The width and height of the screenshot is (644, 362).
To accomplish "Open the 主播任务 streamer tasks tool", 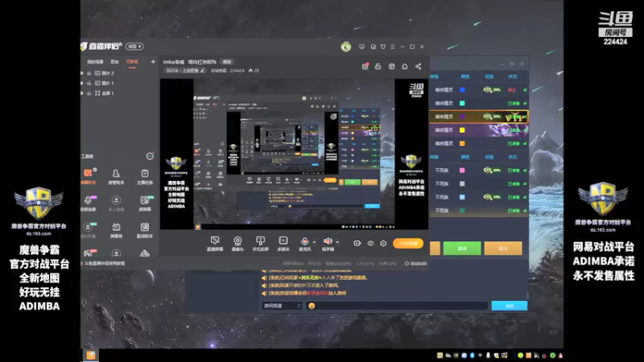I will (145, 177).
